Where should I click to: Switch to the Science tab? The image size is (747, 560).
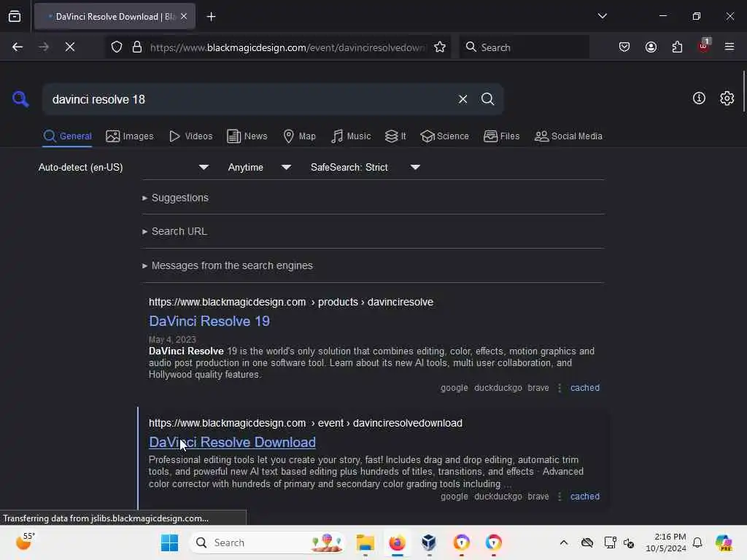pos(444,136)
